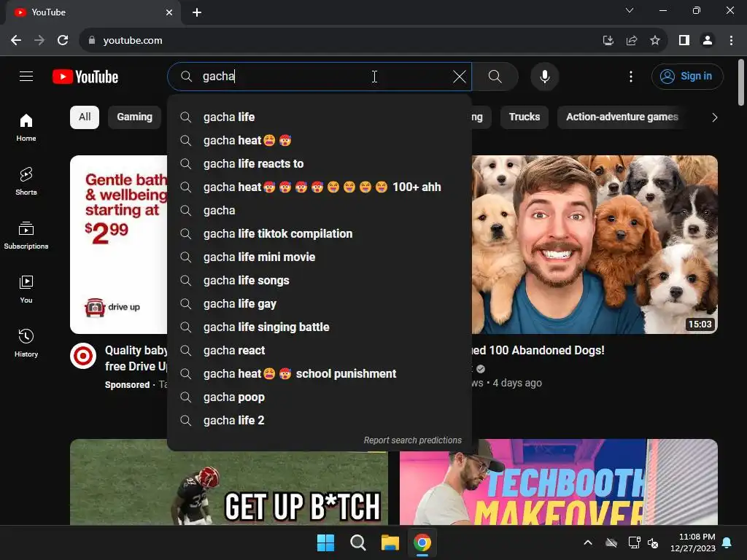Choose 'gacha react' suggestion
Screen dimensions: 747x560
(x=320, y=351)
